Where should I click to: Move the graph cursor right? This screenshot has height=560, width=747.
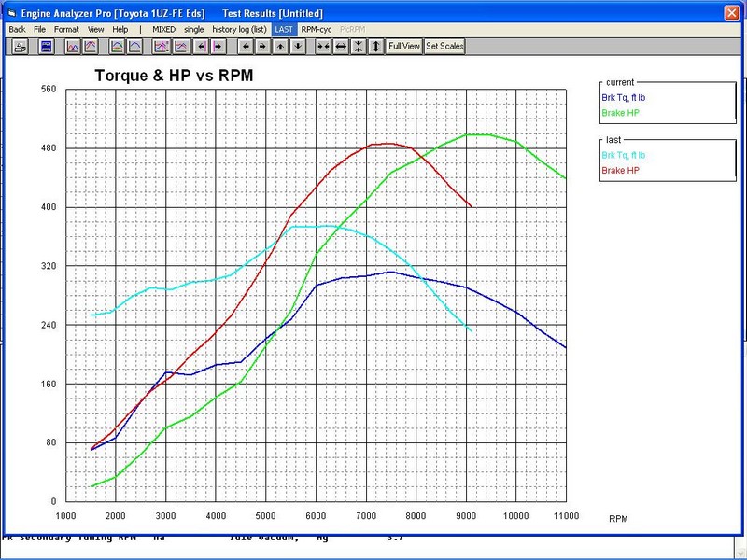click(x=218, y=46)
